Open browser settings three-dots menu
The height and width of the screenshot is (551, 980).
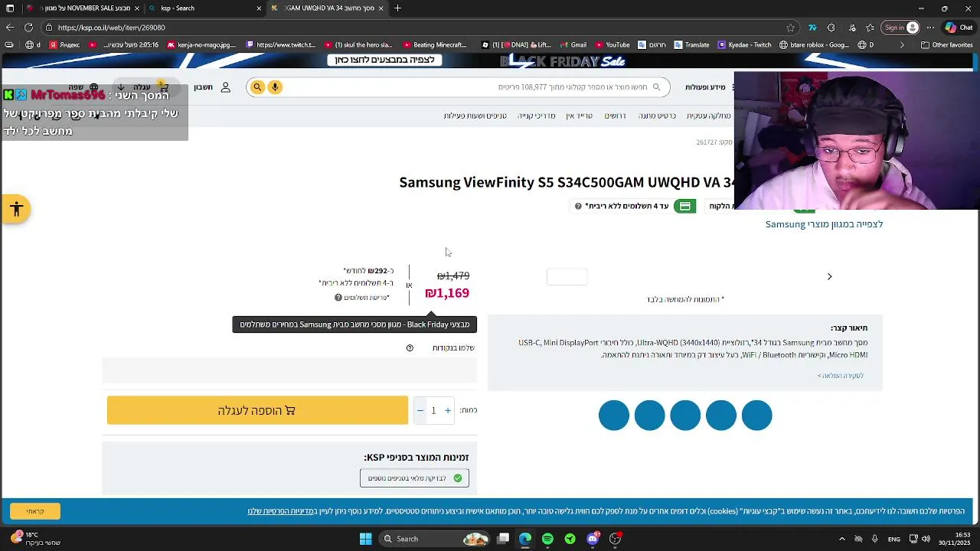(x=930, y=28)
